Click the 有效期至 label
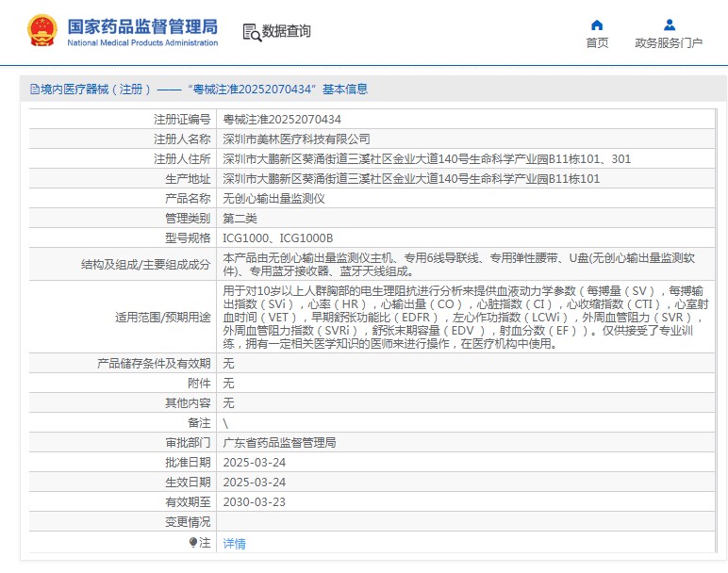This screenshot has height=573, width=728. (x=188, y=502)
